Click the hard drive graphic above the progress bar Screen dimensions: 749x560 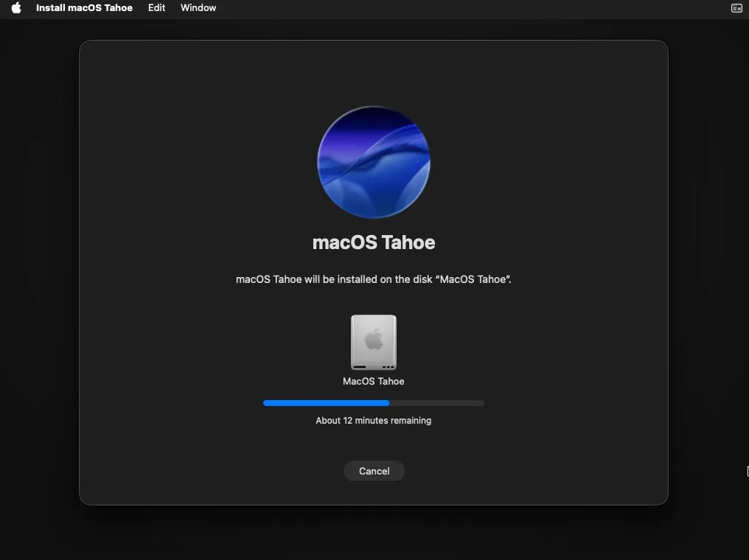click(x=374, y=342)
